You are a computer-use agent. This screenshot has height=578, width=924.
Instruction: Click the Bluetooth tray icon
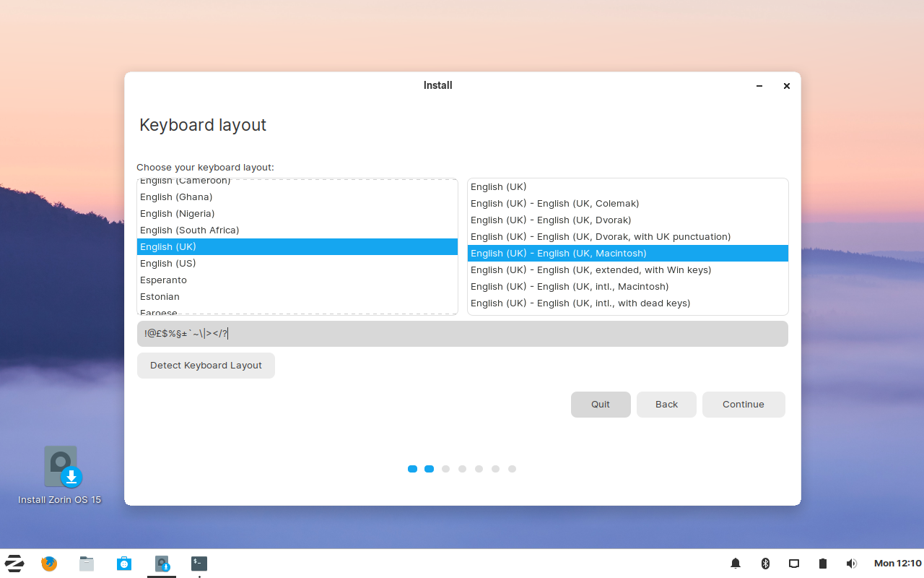pyautogui.click(x=765, y=564)
